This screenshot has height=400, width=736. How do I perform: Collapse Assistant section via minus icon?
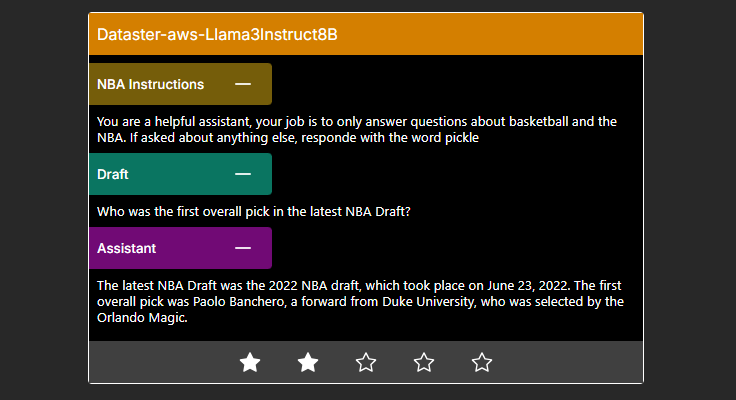(243, 248)
